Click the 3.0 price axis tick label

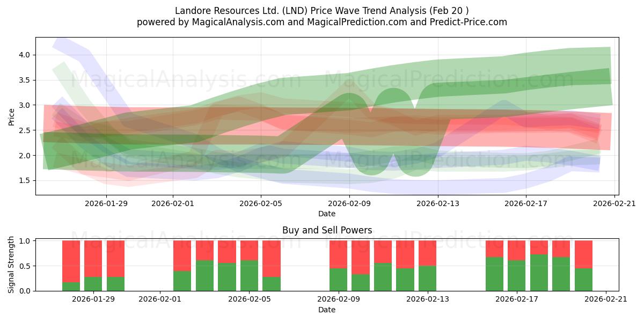coord(26,105)
